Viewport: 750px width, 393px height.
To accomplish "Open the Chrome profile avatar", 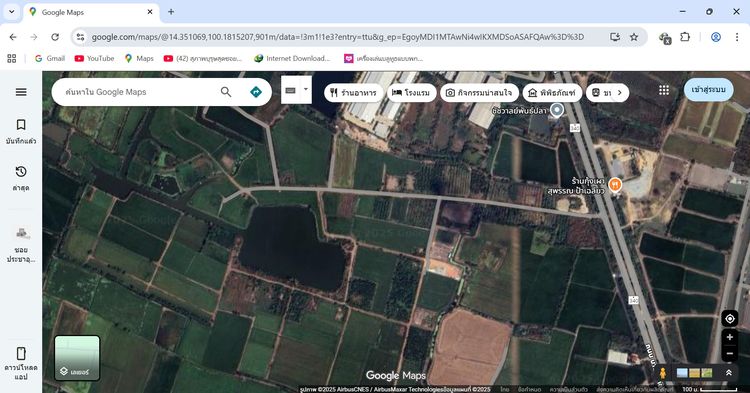I will click(x=716, y=37).
